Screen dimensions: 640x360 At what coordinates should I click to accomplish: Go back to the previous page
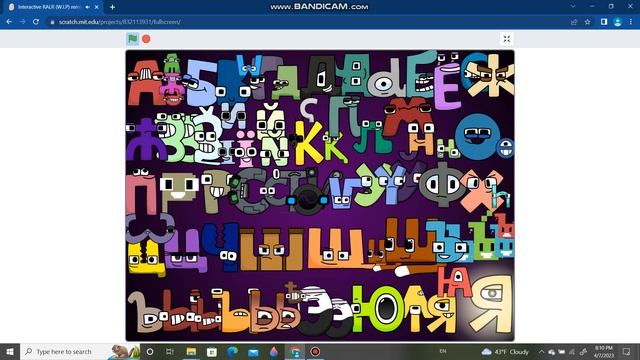(9, 22)
